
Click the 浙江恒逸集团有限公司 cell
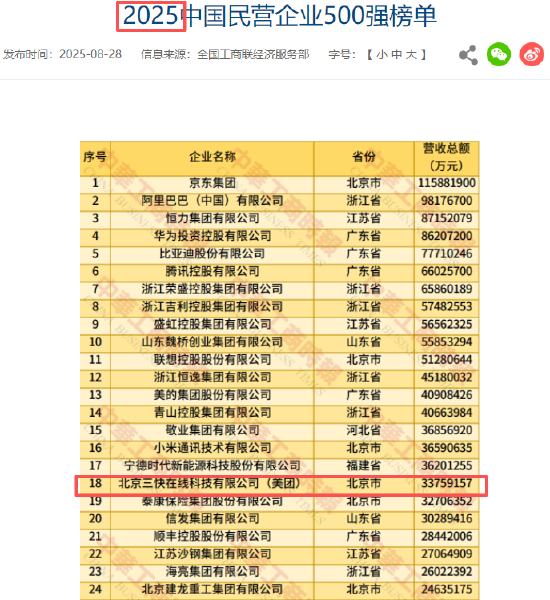pos(212,377)
